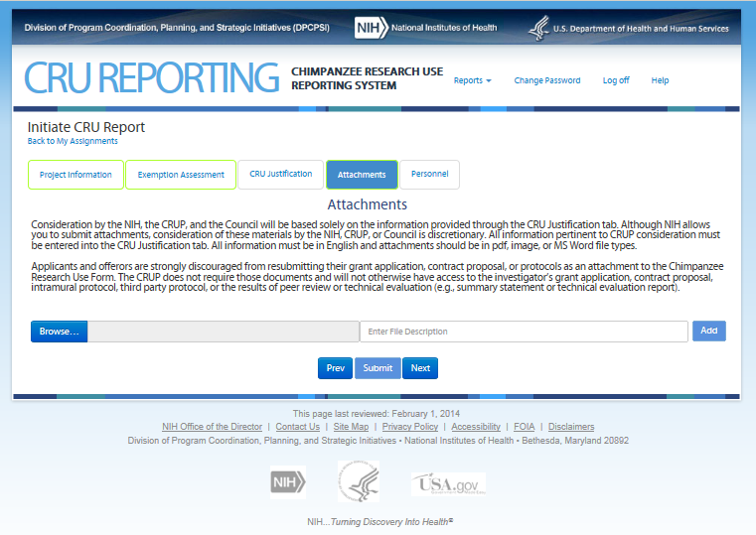Click the National Institutes of Health header text
This screenshot has width=756, height=535.
[444, 28]
